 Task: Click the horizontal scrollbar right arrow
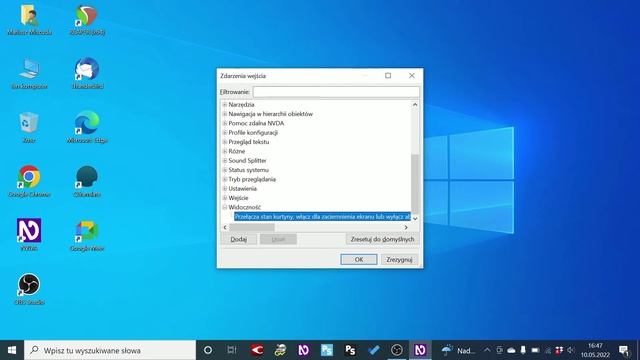[x=406, y=227]
